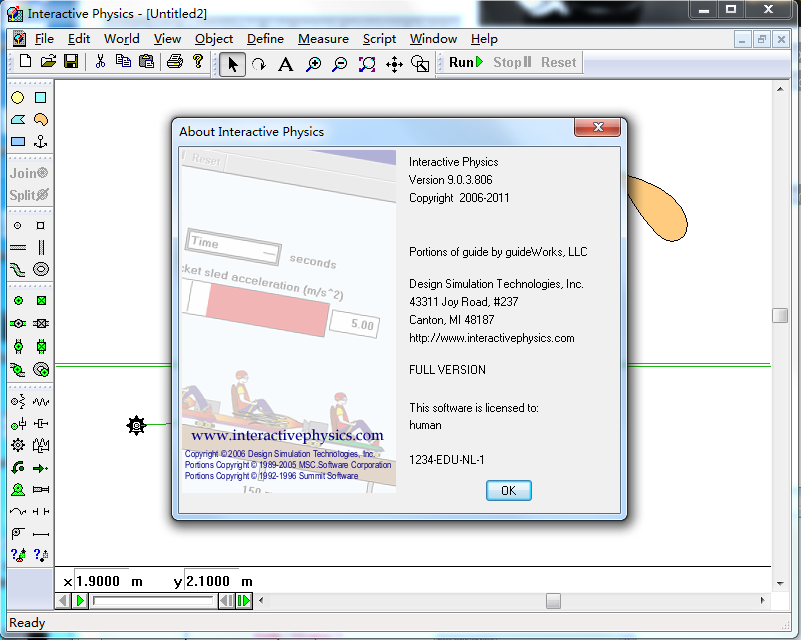Click the tape player play-forward button
This screenshot has width=801, height=640.
[81, 601]
